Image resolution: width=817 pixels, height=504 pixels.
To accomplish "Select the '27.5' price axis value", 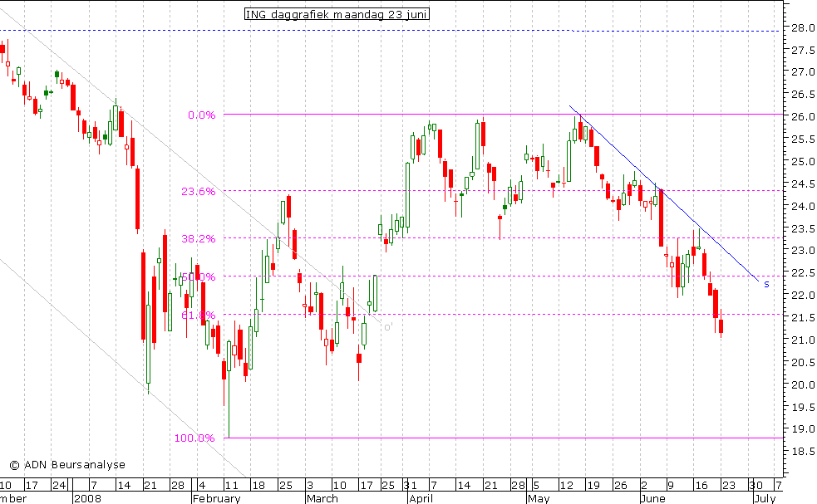I will coord(803,50).
